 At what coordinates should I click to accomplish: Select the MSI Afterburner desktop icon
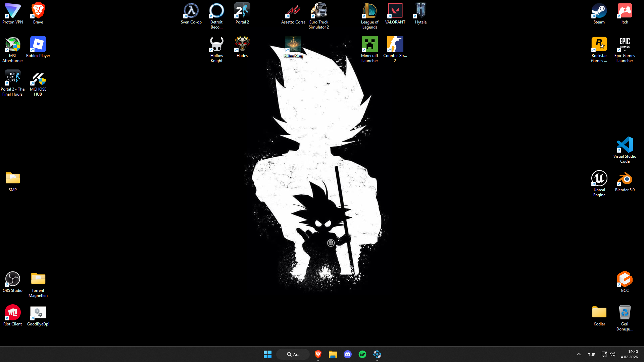click(13, 49)
